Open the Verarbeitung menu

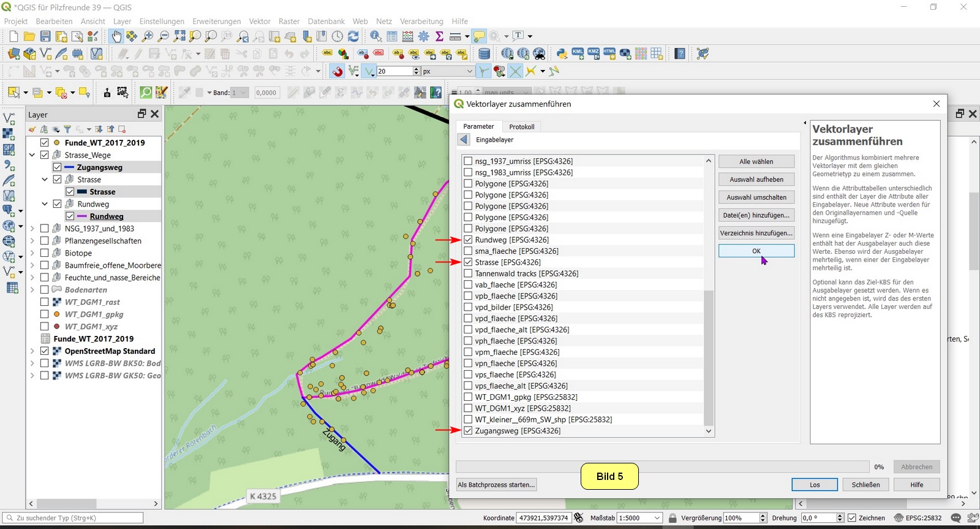421,21
